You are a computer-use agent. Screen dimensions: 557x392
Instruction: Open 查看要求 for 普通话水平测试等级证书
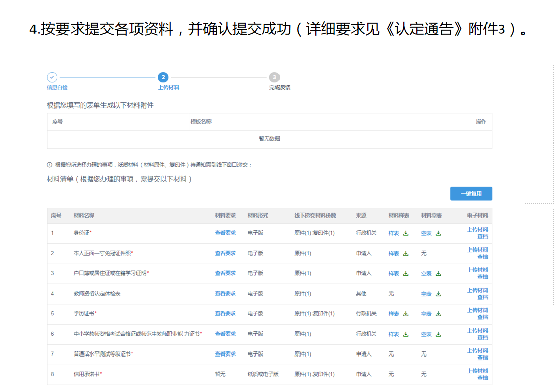pos(225,354)
